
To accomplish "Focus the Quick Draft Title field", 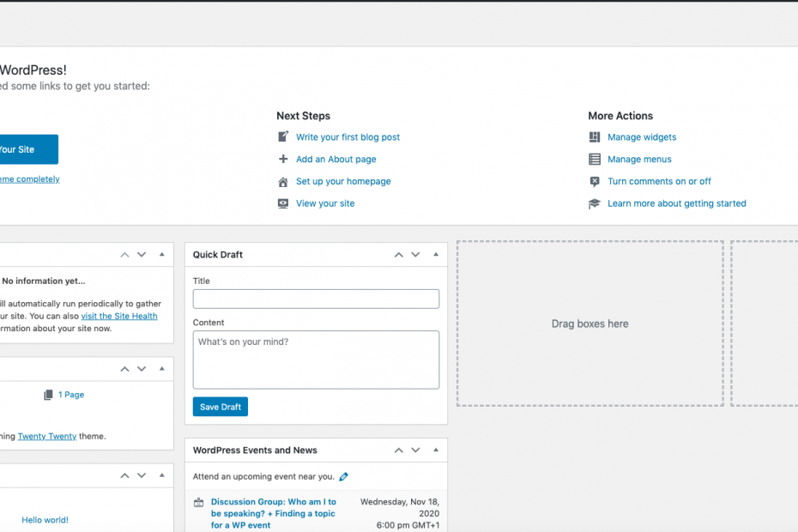I will click(x=316, y=299).
